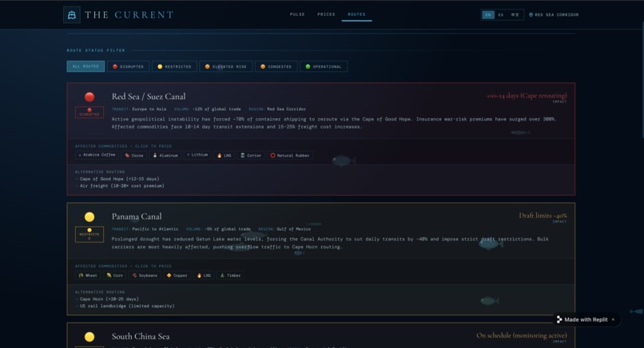The width and height of the screenshot is (644, 348).
Task: Click the Cocoa commodity chip
Action: click(x=134, y=155)
